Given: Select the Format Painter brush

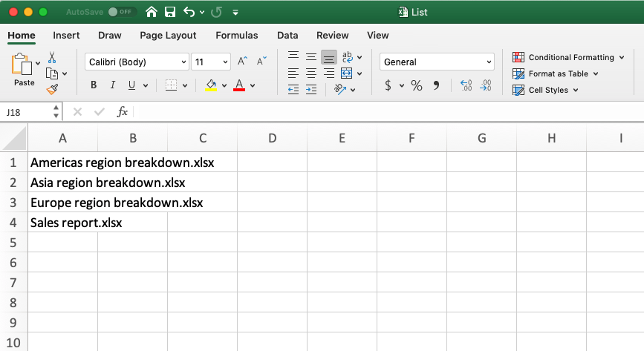Looking at the screenshot, I should click(52, 89).
